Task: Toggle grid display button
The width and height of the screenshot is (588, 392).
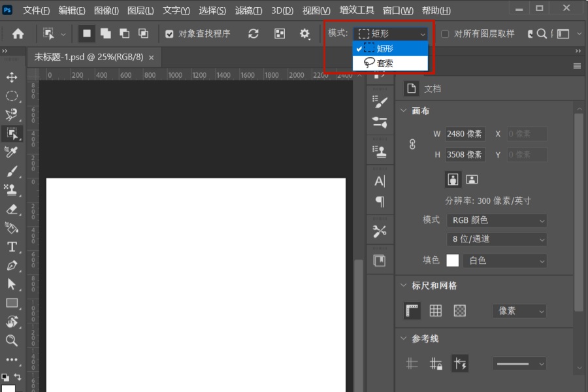Action: [435, 310]
